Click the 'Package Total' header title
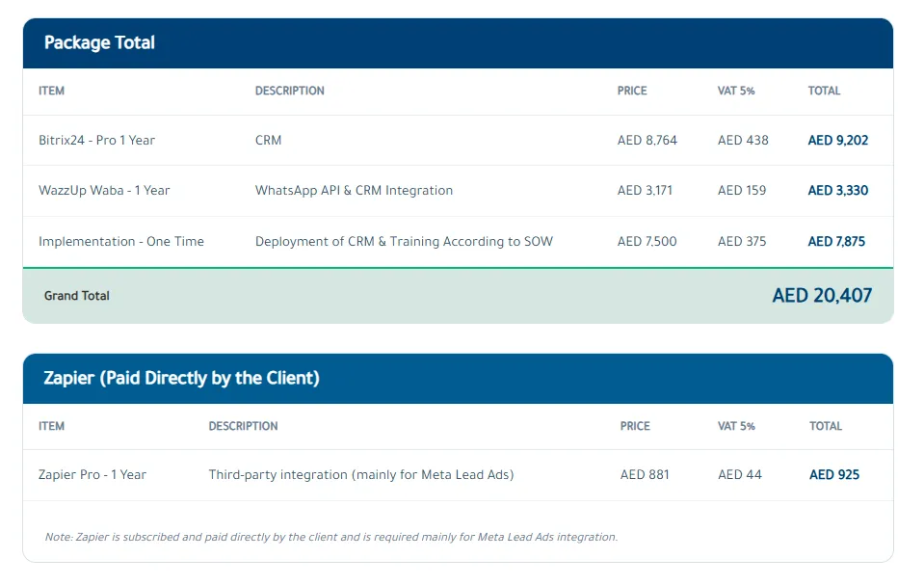 point(99,43)
